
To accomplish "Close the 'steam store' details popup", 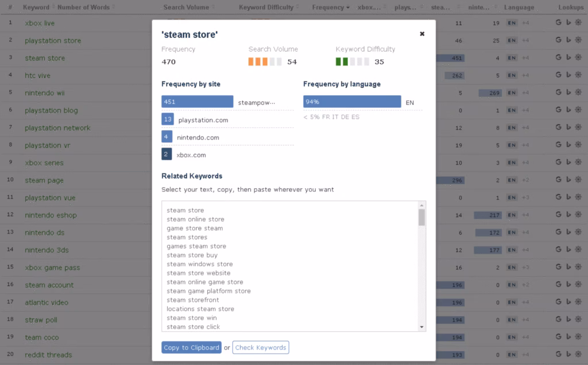I will coord(422,33).
